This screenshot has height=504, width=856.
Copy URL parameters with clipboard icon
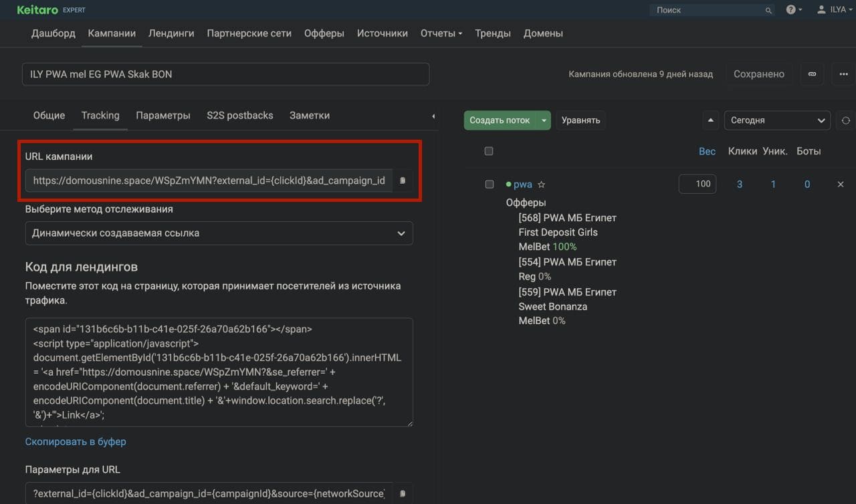(x=403, y=493)
